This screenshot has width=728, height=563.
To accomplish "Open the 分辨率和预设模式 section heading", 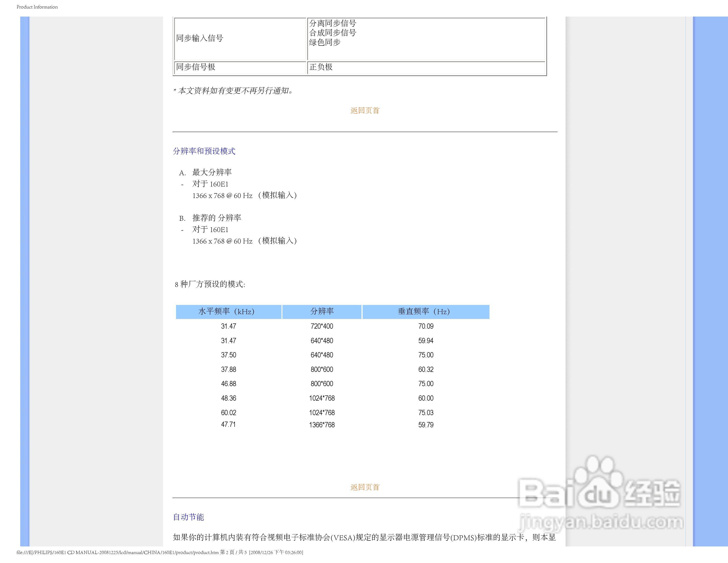I will [204, 151].
